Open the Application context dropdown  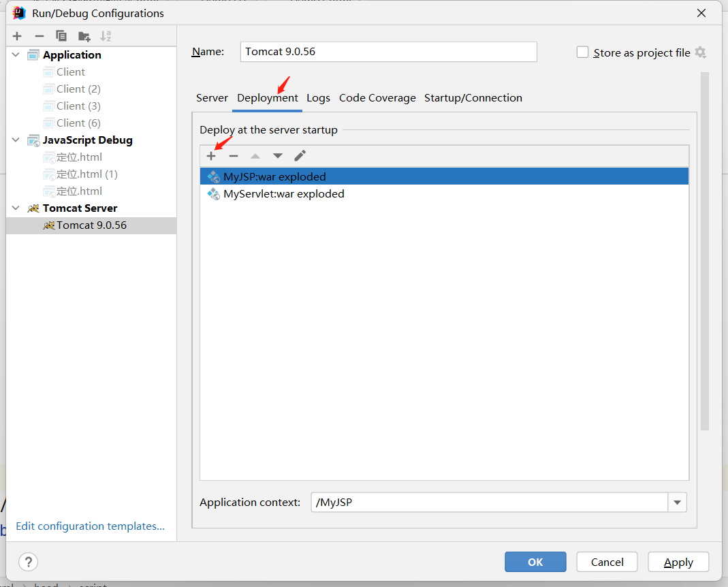coord(678,503)
